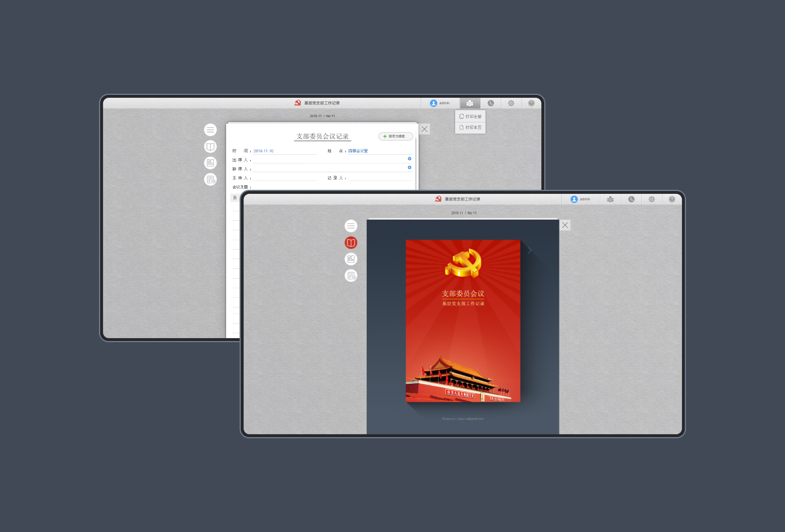Open settings gear in front window toolbar
The width and height of the screenshot is (785, 532).
pyautogui.click(x=651, y=199)
